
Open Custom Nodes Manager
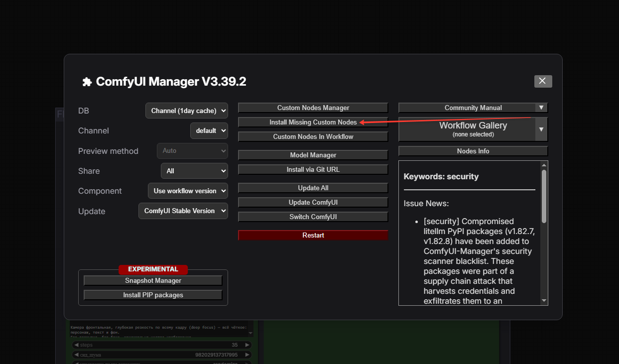pos(313,108)
